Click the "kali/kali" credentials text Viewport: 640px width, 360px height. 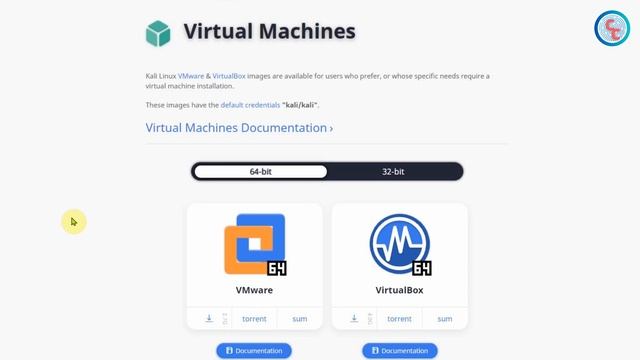pos(300,105)
